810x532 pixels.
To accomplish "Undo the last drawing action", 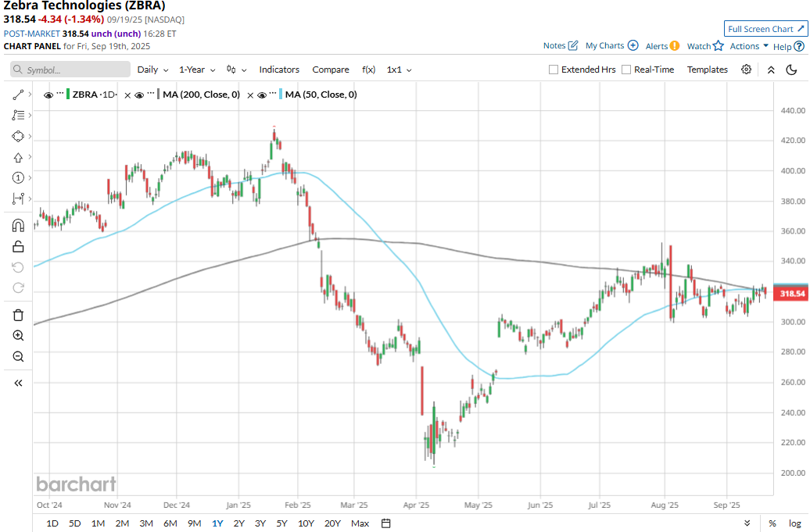I will pyautogui.click(x=18, y=267).
